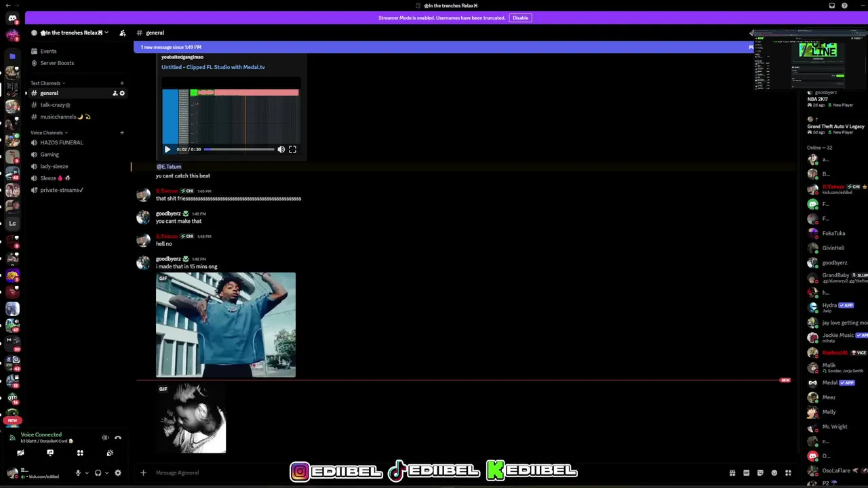Open the inbox icon in title bar
Image resolution: width=868 pixels, height=488 pixels.
832,6
